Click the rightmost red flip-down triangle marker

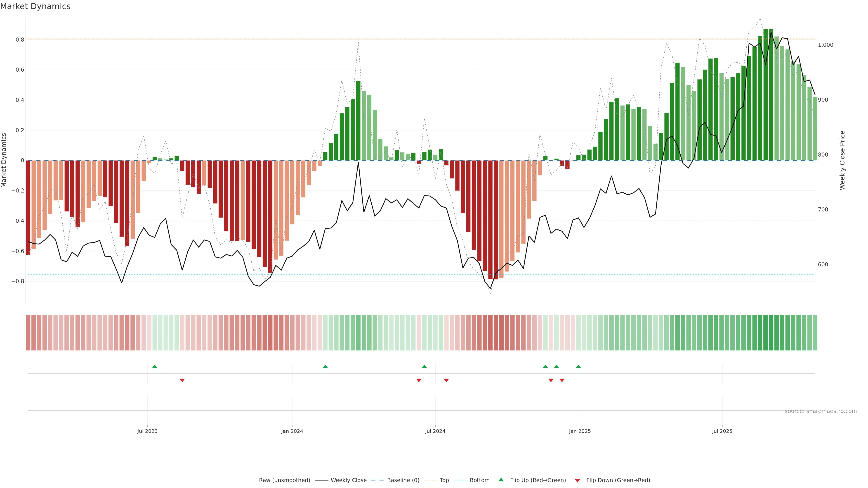pos(562,380)
